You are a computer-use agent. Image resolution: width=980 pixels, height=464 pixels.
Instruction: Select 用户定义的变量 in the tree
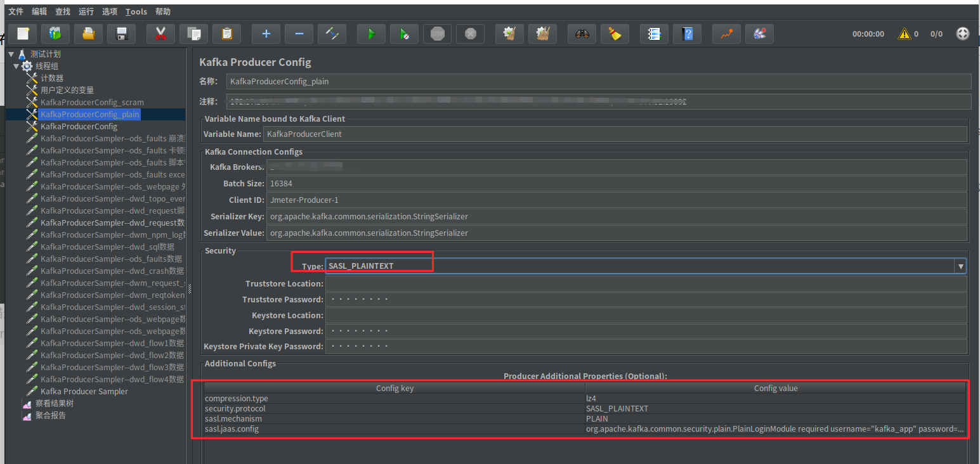click(x=67, y=90)
